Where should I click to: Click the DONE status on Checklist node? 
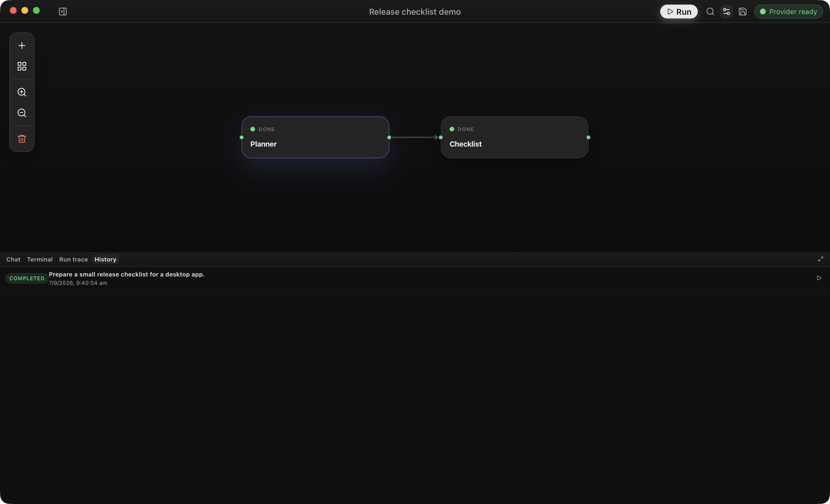[x=462, y=129]
